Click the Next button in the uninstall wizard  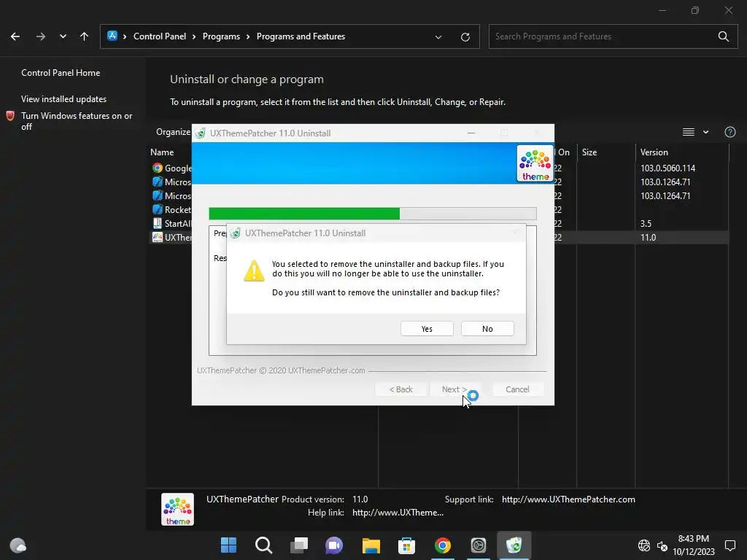click(x=454, y=389)
